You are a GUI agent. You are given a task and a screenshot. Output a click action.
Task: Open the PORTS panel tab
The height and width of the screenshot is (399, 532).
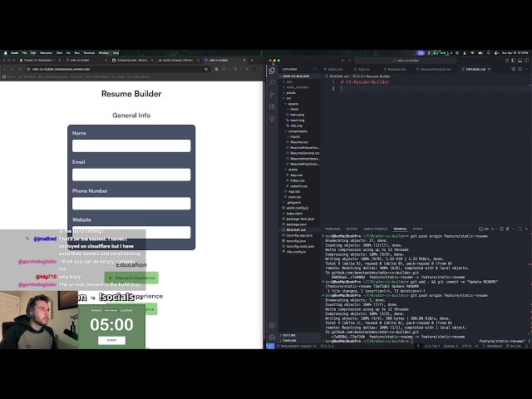point(417,229)
